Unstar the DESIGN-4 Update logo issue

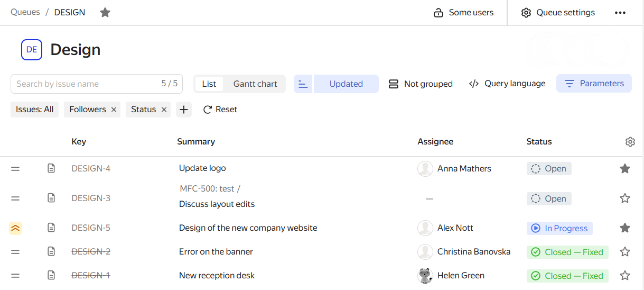click(625, 169)
